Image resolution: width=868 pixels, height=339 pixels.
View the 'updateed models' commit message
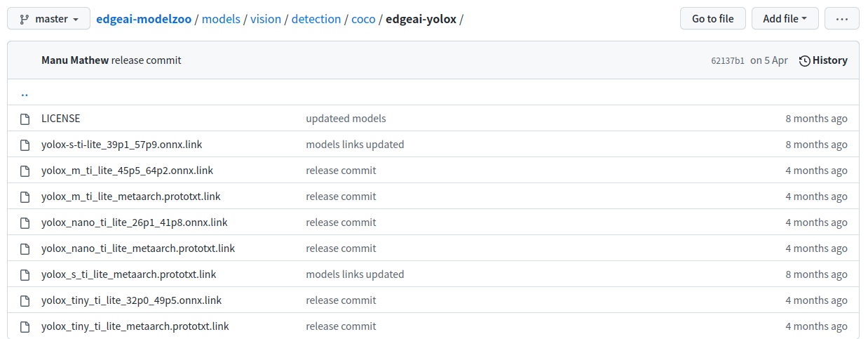346,119
